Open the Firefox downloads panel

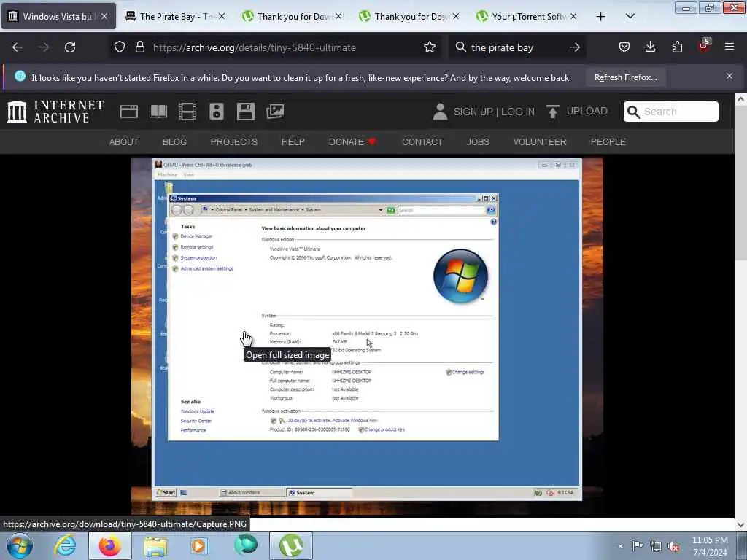click(650, 47)
